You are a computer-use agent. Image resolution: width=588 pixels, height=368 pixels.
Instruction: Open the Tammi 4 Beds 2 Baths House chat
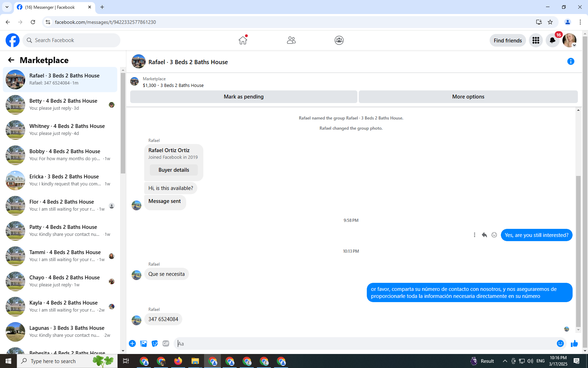point(60,256)
